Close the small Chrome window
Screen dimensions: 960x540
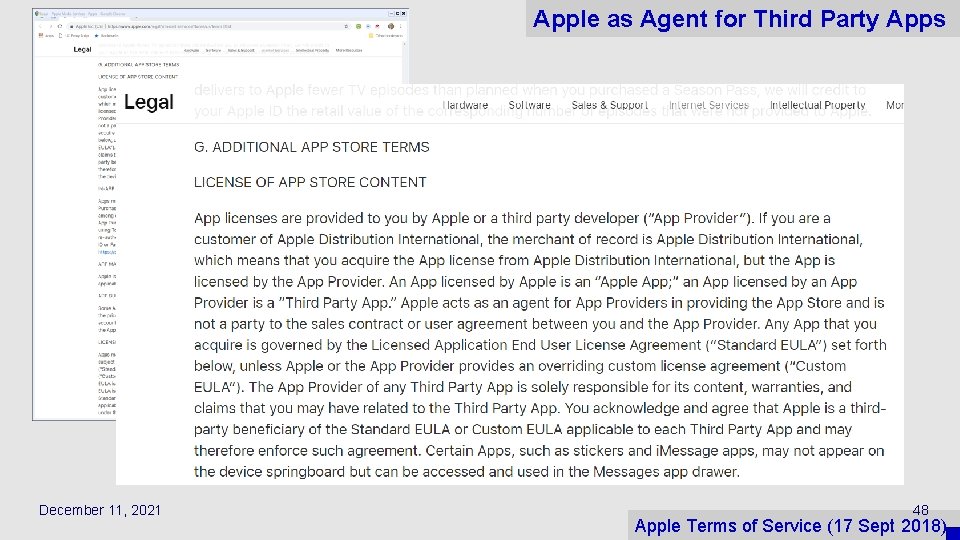tap(403, 13)
